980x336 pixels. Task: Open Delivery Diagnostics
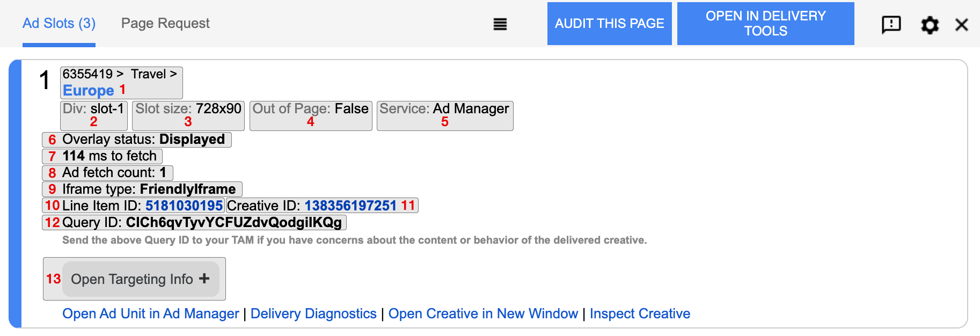click(x=313, y=313)
